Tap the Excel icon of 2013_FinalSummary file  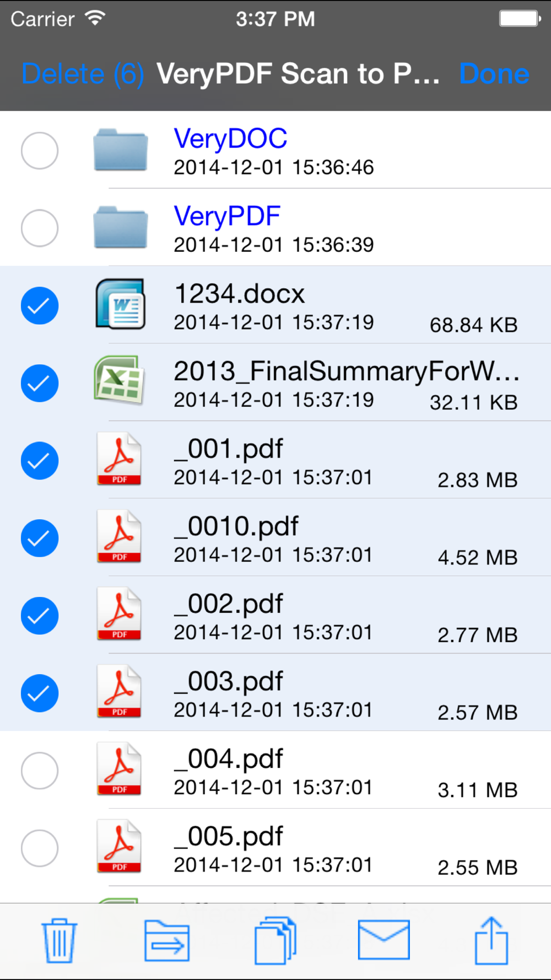tap(119, 380)
